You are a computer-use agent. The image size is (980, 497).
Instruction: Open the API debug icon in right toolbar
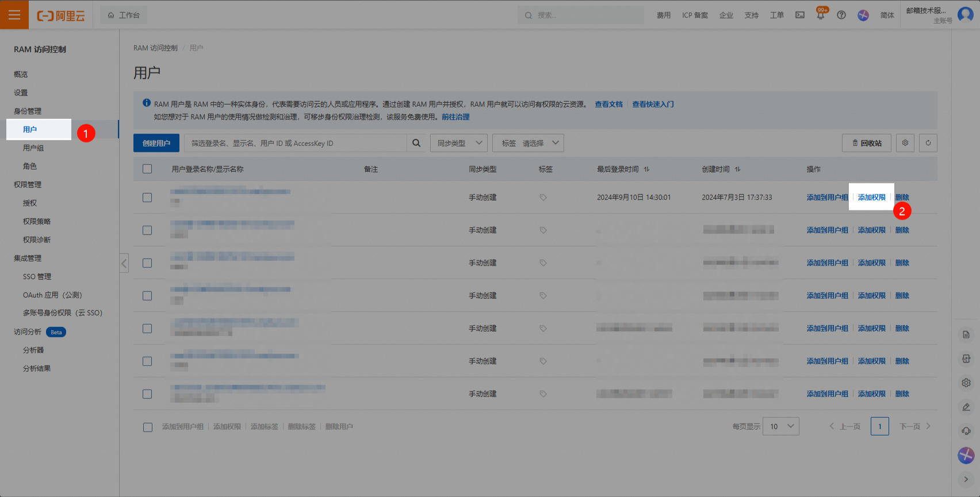click(966, 359)
